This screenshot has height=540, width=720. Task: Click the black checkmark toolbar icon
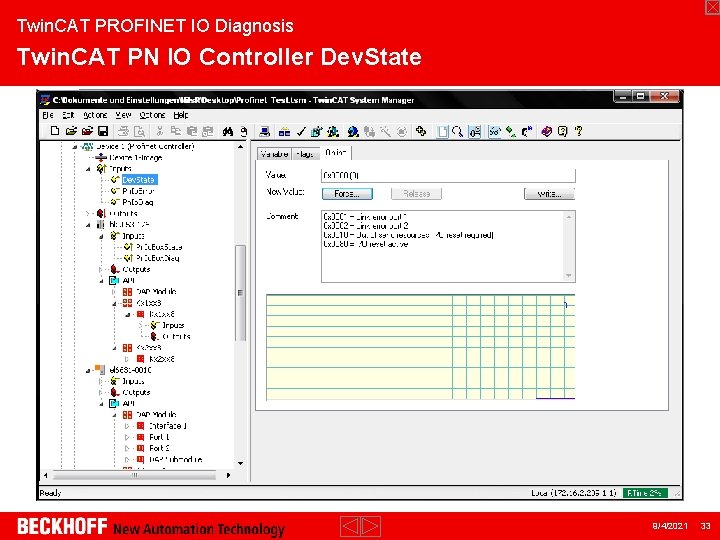(301, 132)
